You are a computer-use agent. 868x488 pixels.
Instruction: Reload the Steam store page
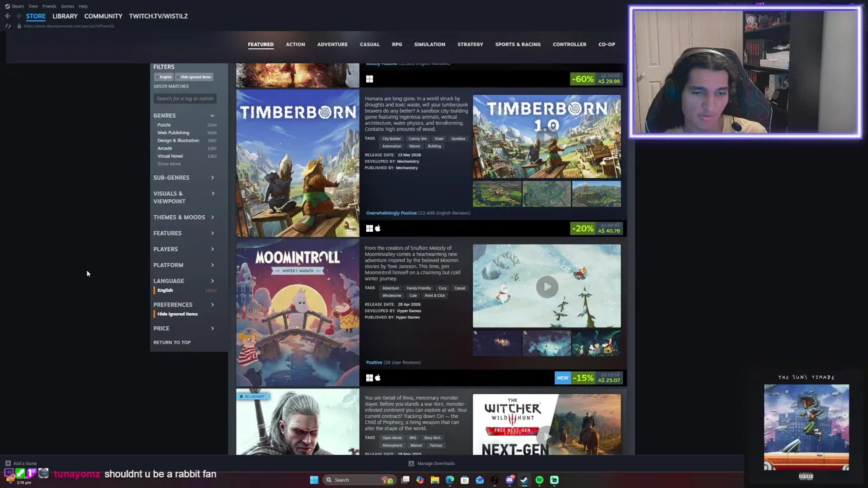(8, 26)
